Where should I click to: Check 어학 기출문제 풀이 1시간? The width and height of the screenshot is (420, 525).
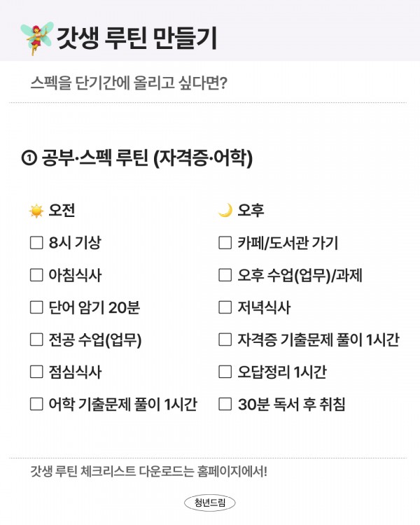point(36,405)
